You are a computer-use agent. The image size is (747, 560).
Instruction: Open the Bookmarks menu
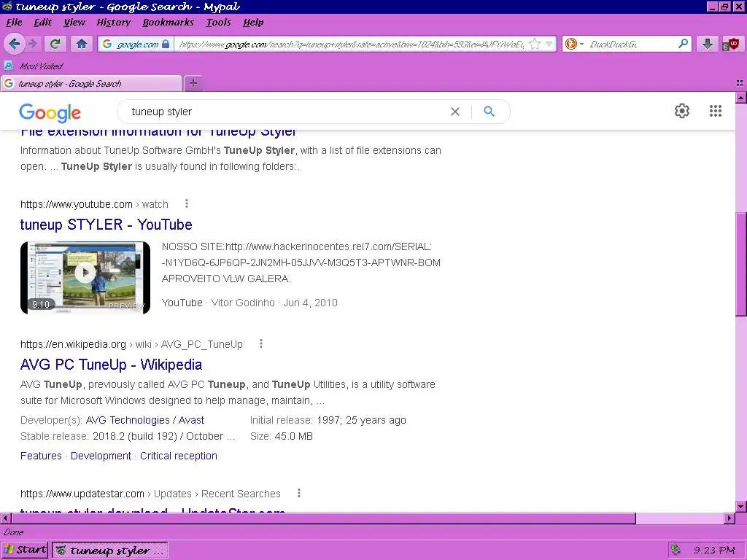pyautogui.click(x=169, y=23)
